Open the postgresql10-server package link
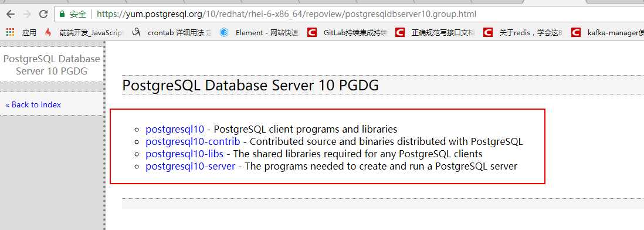The height and width of the screenshot is (230, 644). click(x=190, y=167)
